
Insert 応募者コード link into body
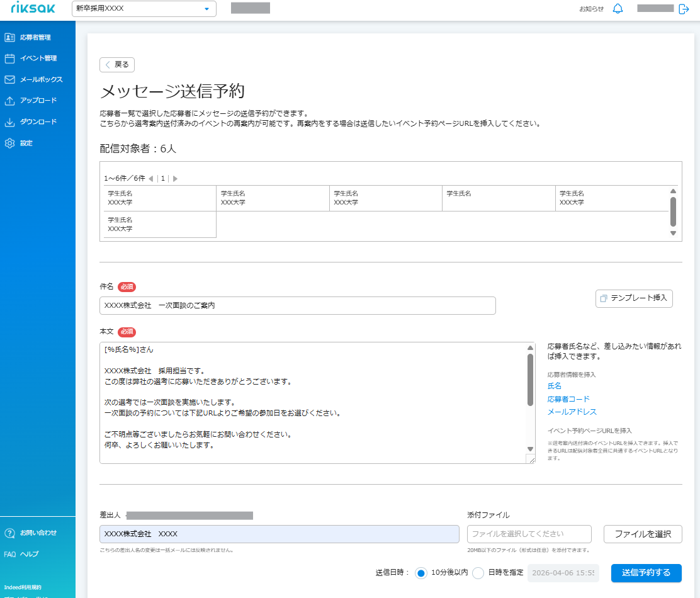[x=568, y=399]
